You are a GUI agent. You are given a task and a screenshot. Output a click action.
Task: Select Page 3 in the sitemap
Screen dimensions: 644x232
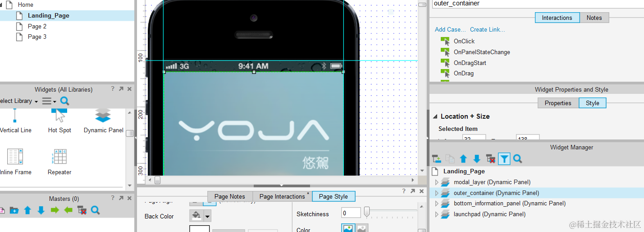(x=37, y=37)
